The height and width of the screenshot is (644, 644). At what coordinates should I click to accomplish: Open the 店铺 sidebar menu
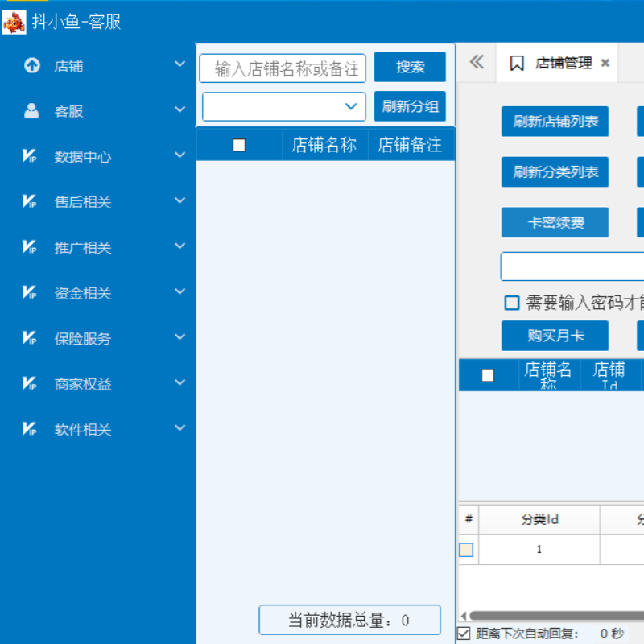click(97, 66)
